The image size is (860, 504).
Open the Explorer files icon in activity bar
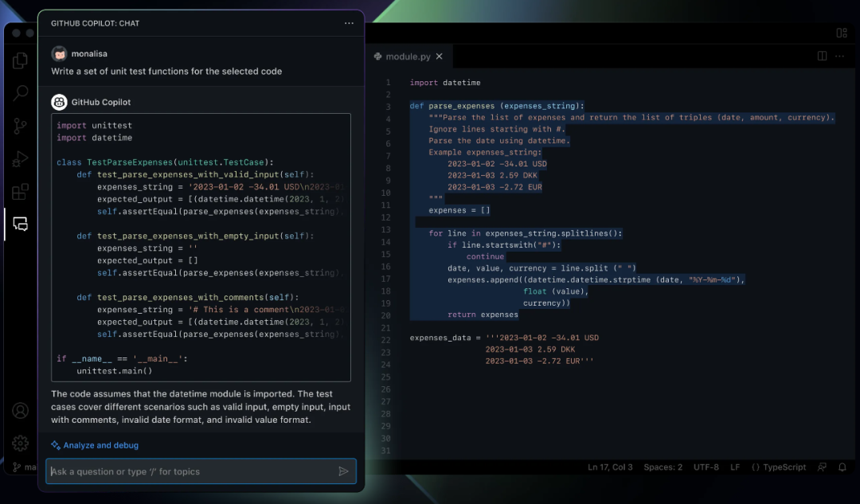click(20, 61)
